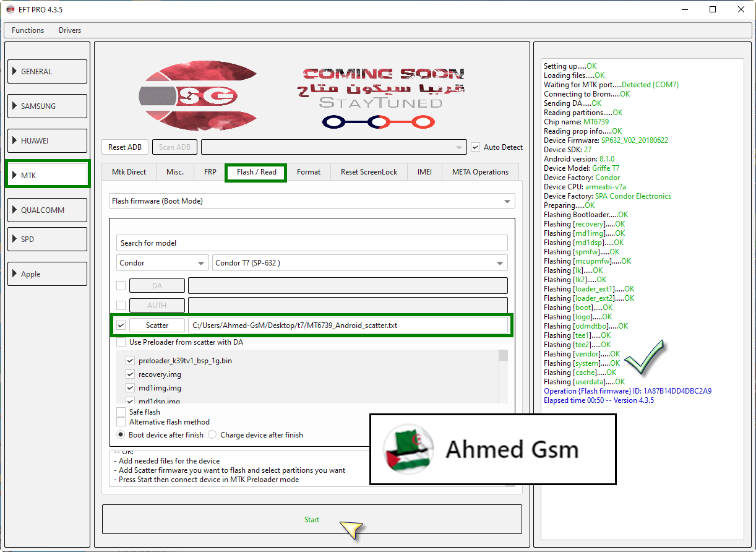Uncheck the Scatter checkbox
This screenshot has width=756, height=552.
[121, 326]
